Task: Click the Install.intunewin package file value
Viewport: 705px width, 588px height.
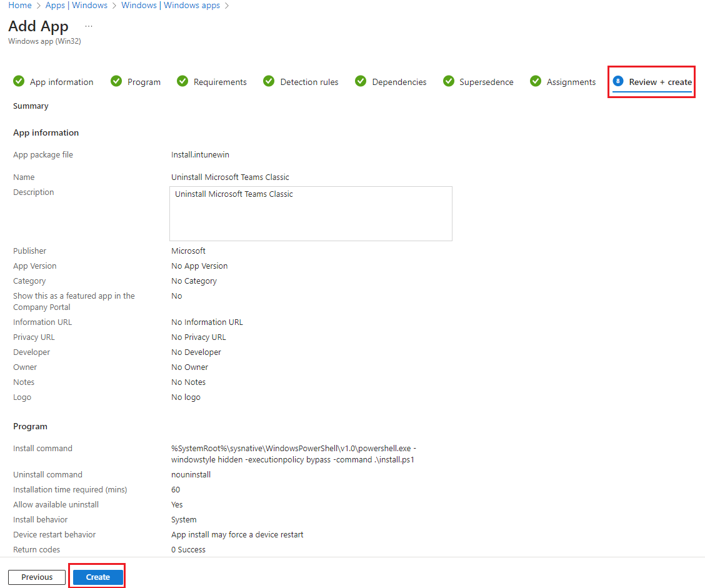Action: 200,154
